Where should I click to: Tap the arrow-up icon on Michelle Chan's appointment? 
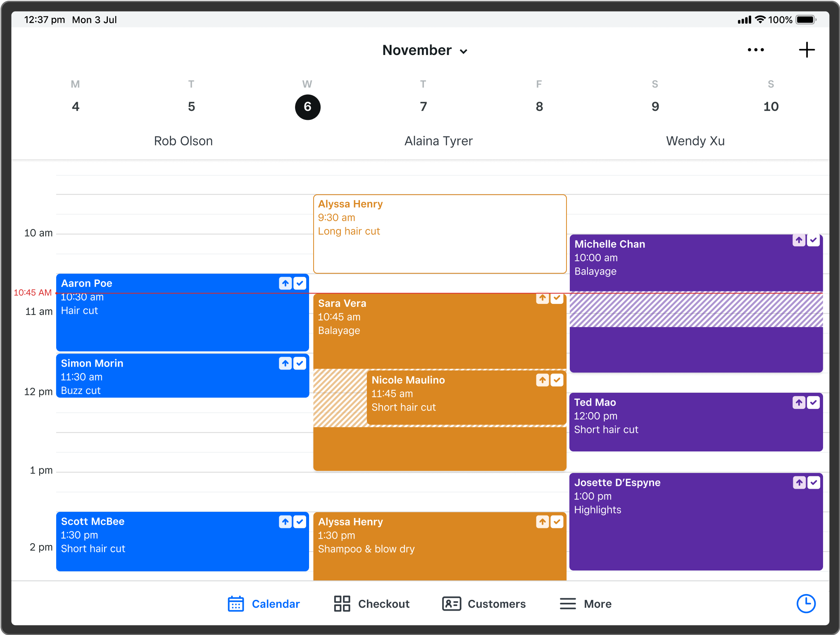coord(799,239)
